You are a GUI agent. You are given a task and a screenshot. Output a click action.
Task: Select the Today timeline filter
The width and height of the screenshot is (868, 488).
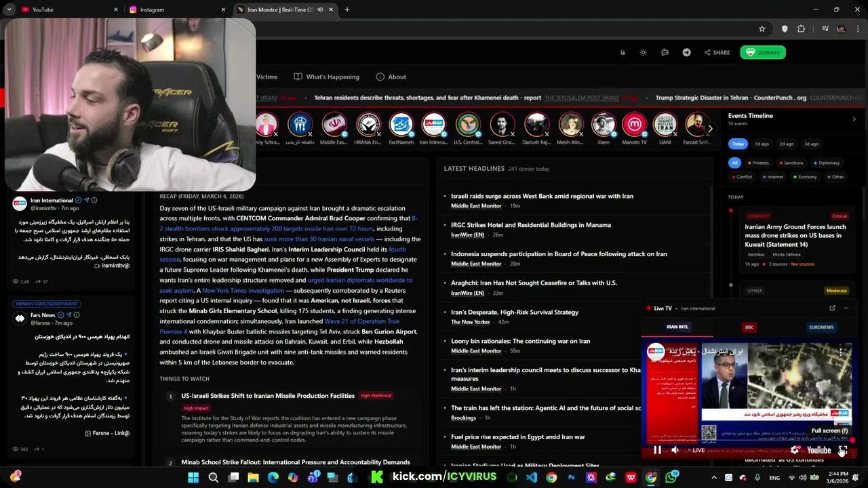coord(738,144)
